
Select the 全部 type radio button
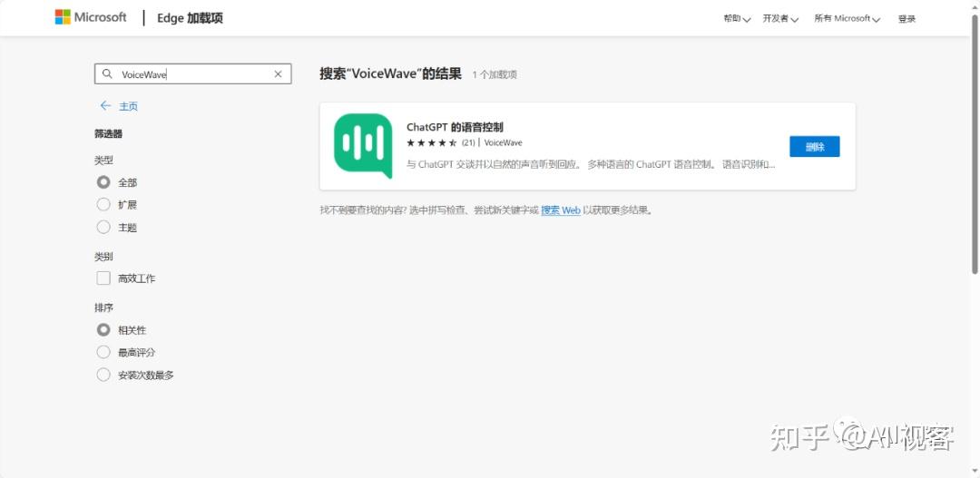click(x=103, y=182)
